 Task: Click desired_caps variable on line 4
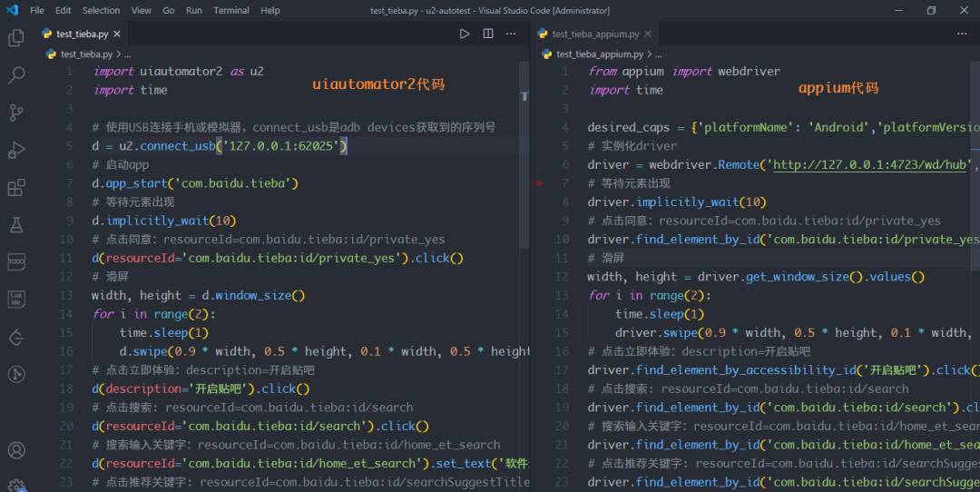pyautogui.click(x=628, y=127)
